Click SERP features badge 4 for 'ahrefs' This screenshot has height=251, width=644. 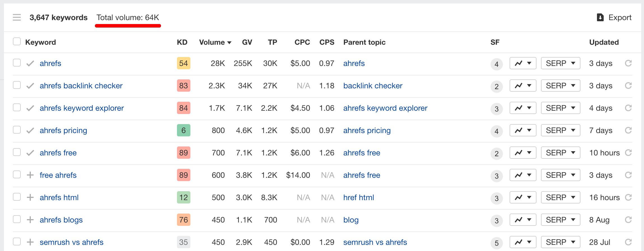click(x=496, y=64)
